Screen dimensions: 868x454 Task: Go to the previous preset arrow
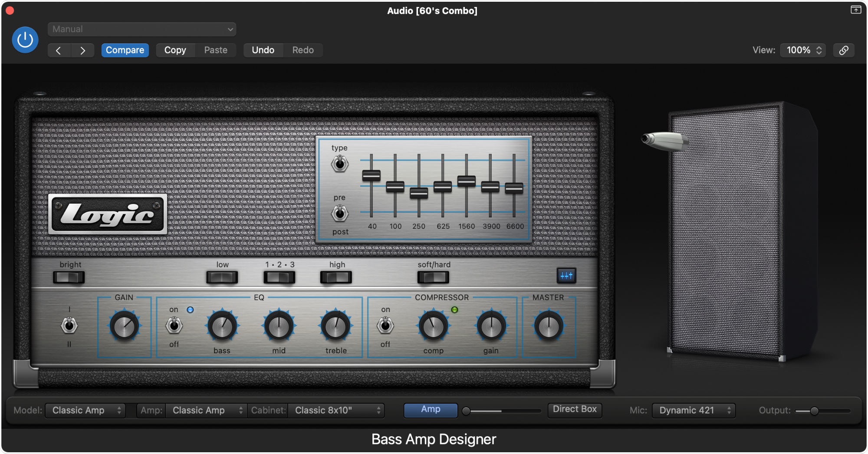[59, 50]
